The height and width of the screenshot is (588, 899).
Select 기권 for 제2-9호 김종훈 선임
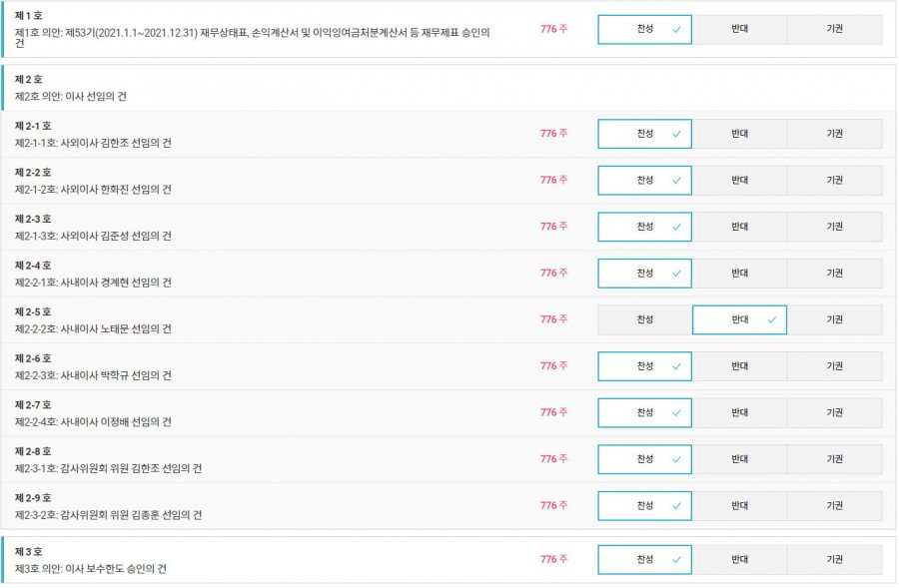[834, 505]
